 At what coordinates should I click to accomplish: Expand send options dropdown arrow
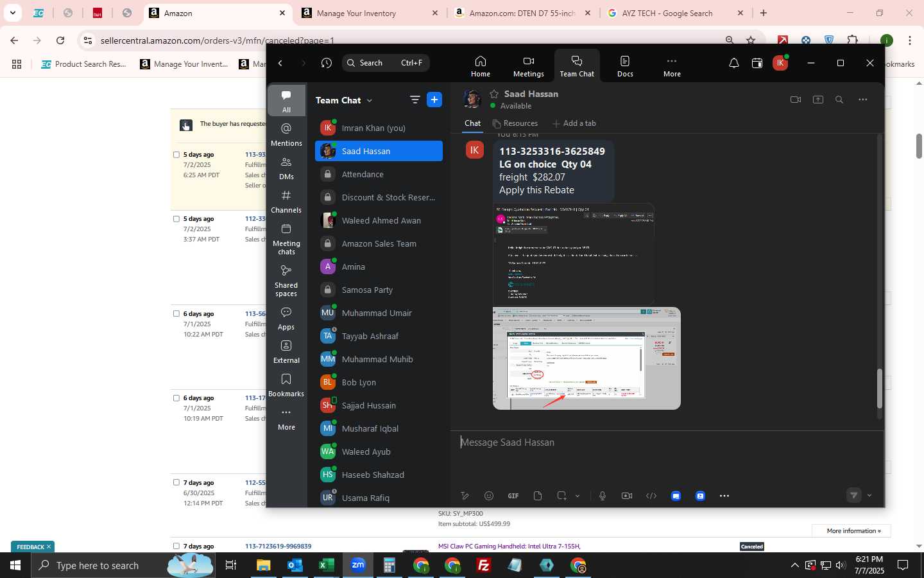coord(869,496)
